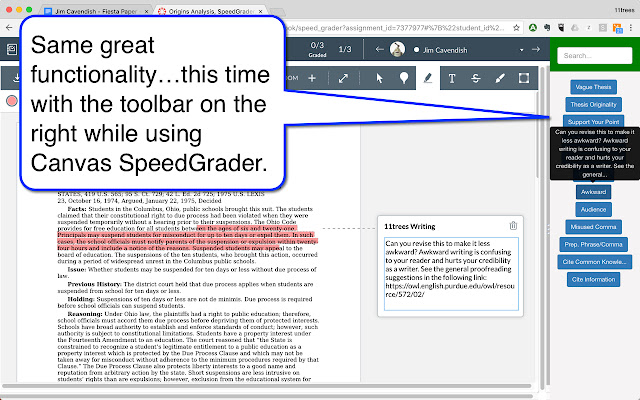Click the Awkward comment button
Viewport: 640px width, 400px height.
(x=593, y=192)
